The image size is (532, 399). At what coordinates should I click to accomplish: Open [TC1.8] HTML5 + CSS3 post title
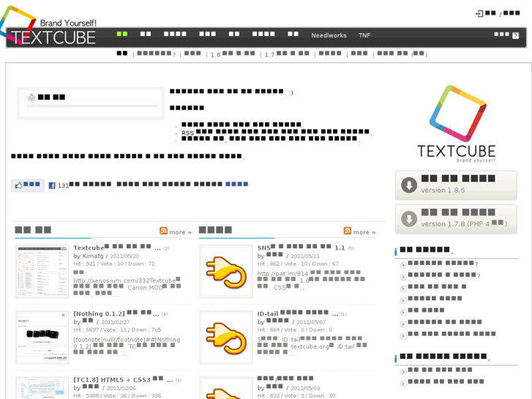click(123, 379)
